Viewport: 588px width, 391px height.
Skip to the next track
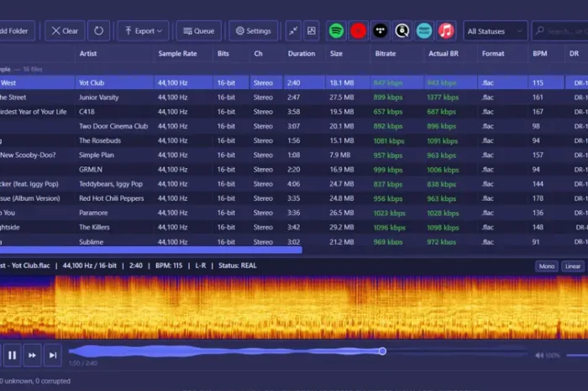tap(53, 355)
